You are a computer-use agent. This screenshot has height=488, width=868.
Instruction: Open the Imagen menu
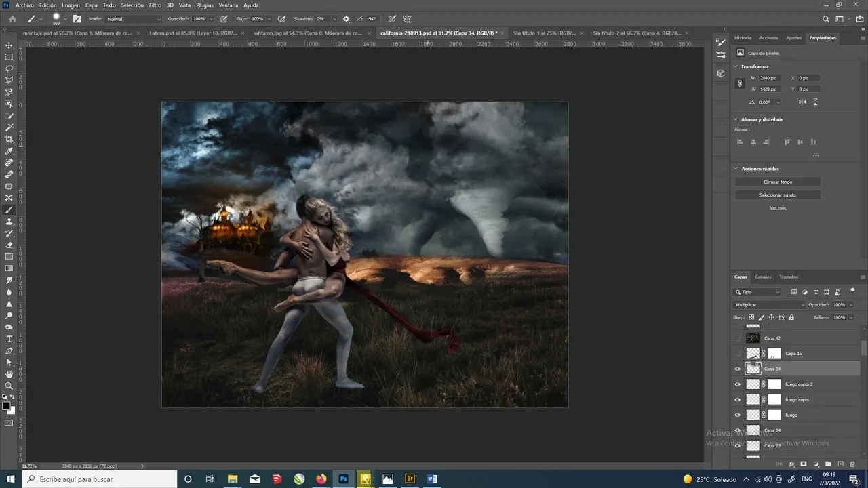[71, 5]
